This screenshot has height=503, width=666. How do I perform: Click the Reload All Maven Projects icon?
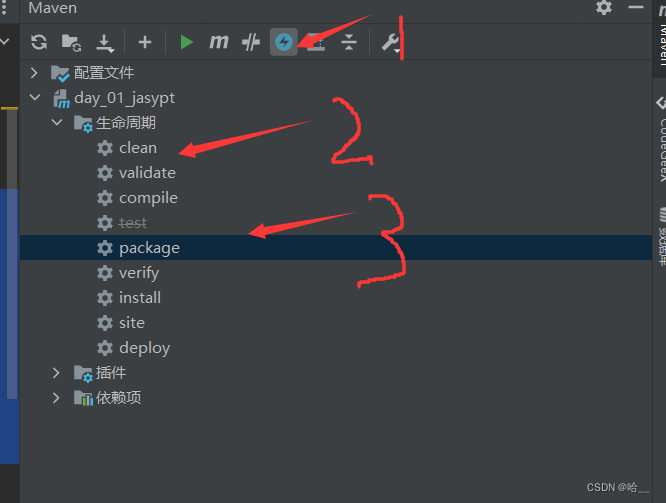click(x=39, y=42)
